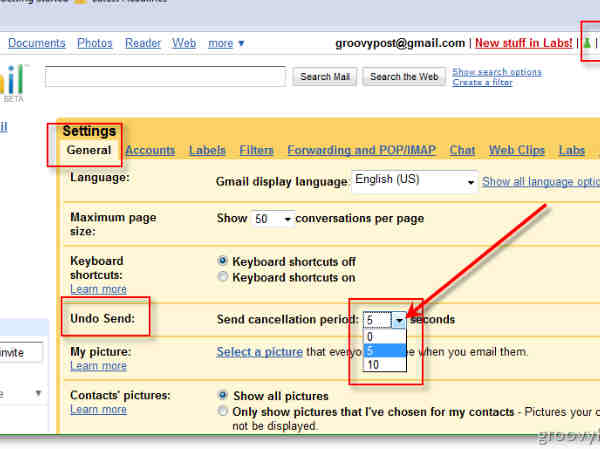The height and width of the screenshot is (450, 600).
Task: Switch to Accounts tab
Action: pyautogui.click(x=150, y=150)
